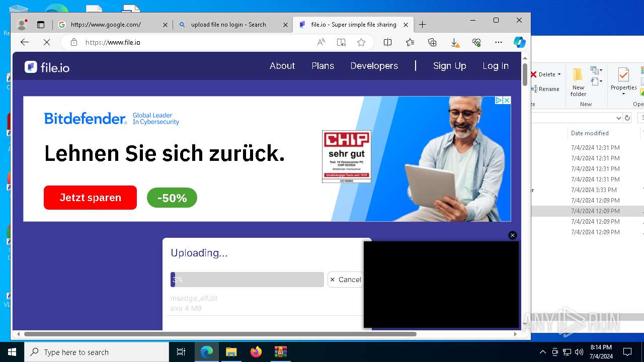The height and width of the screenshot is (362, 644).
Task: Click the browser address bar URL
Action: [x=113, y=43]
